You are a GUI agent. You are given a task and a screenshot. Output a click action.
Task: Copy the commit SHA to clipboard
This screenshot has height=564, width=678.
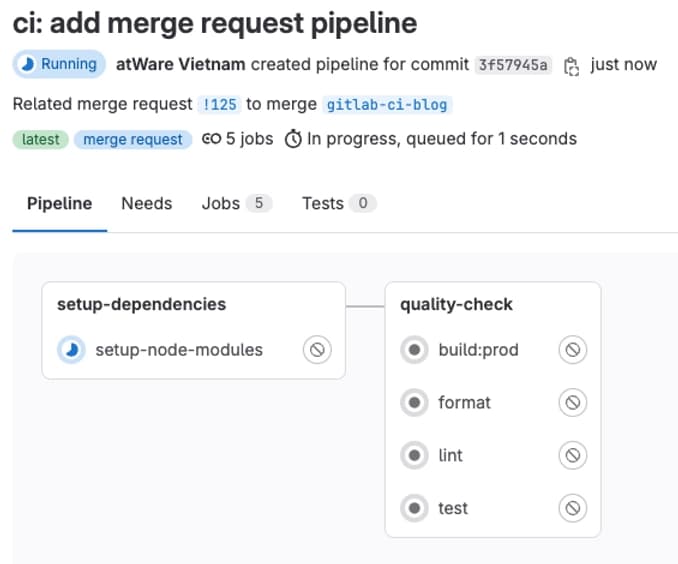point(571,66)
